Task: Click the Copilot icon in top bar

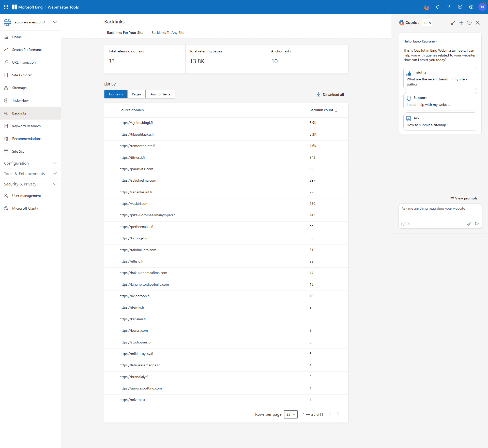Action: pyautogui.click(x=426, y=7)
